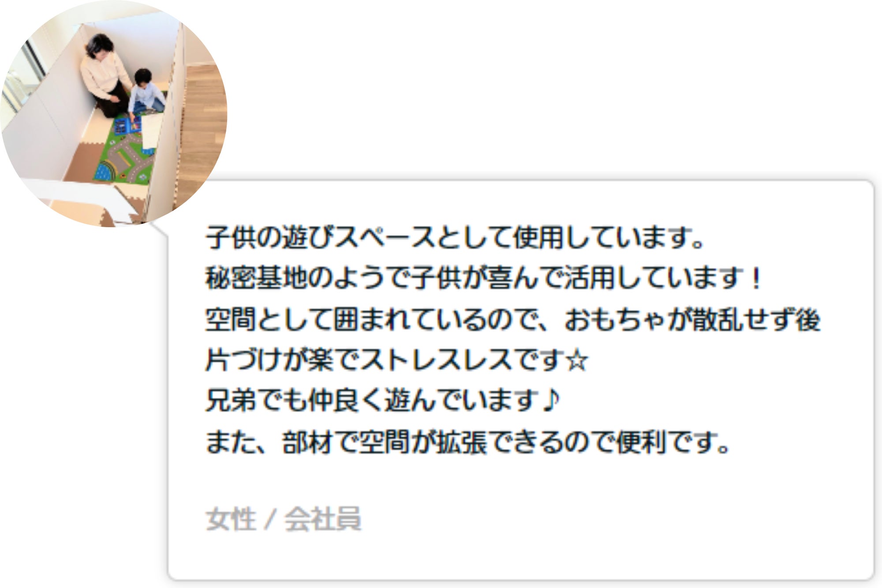
Task: Click the music note after 遊んでいます
Action: [x=551, y=400]
